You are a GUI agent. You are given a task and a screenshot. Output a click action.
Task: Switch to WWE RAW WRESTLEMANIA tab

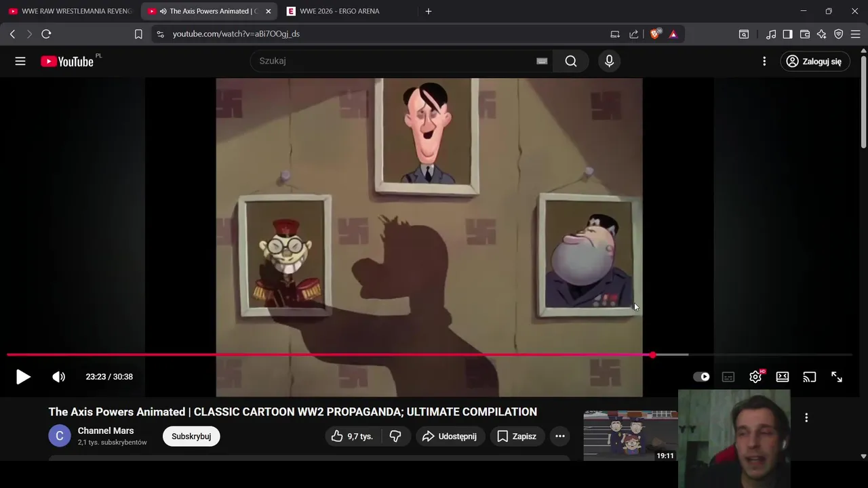[70, 12]
